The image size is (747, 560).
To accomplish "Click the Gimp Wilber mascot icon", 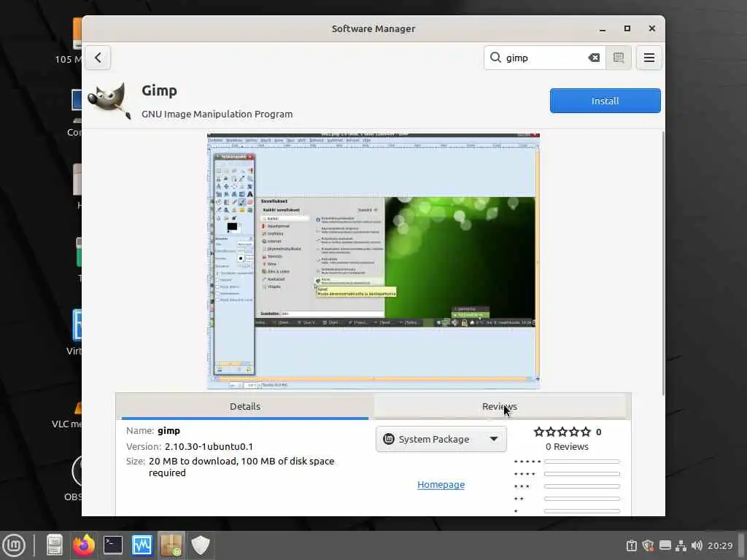I will (109, 101).
